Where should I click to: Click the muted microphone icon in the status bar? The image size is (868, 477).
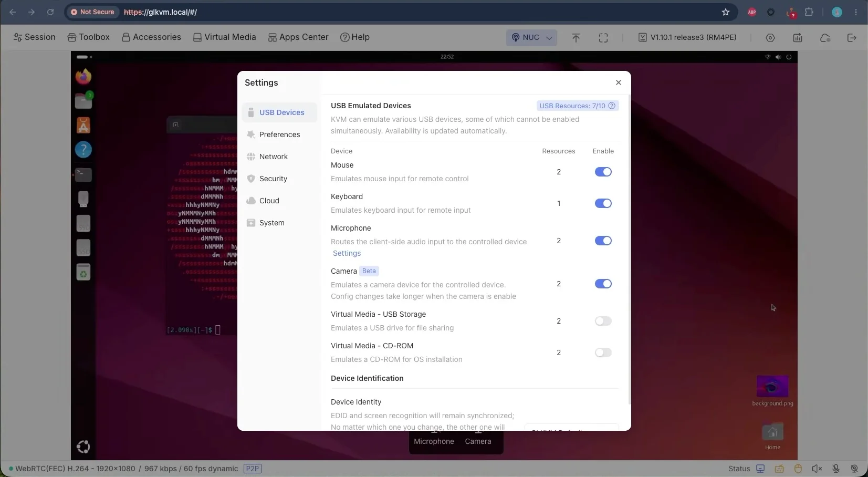click(836, 469)
